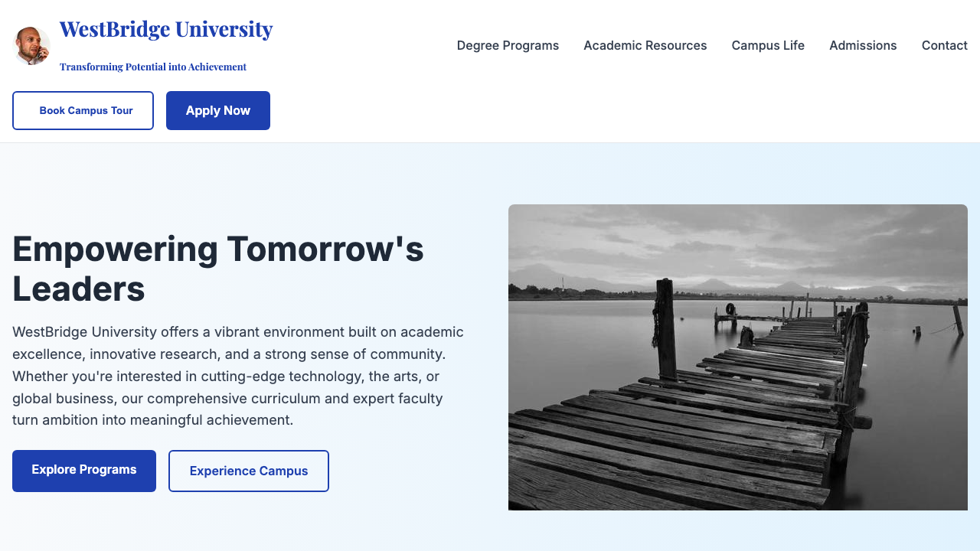Navigate to Campus Life
This screenshot has width=980, height=551.
768,45
